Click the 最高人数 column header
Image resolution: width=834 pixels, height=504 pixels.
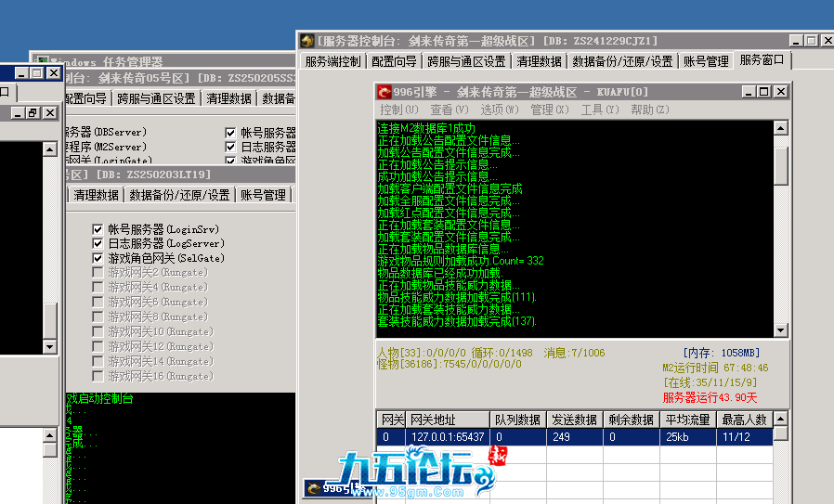745,420
